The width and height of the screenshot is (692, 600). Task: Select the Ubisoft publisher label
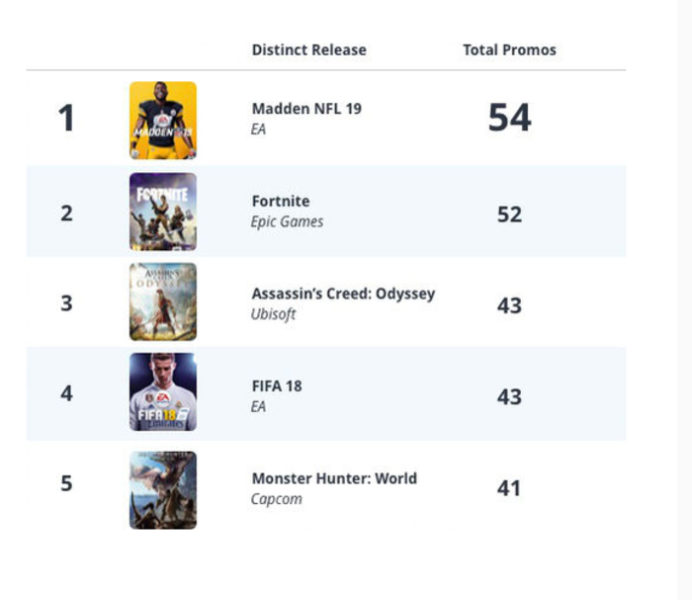[x=274, y=315]
